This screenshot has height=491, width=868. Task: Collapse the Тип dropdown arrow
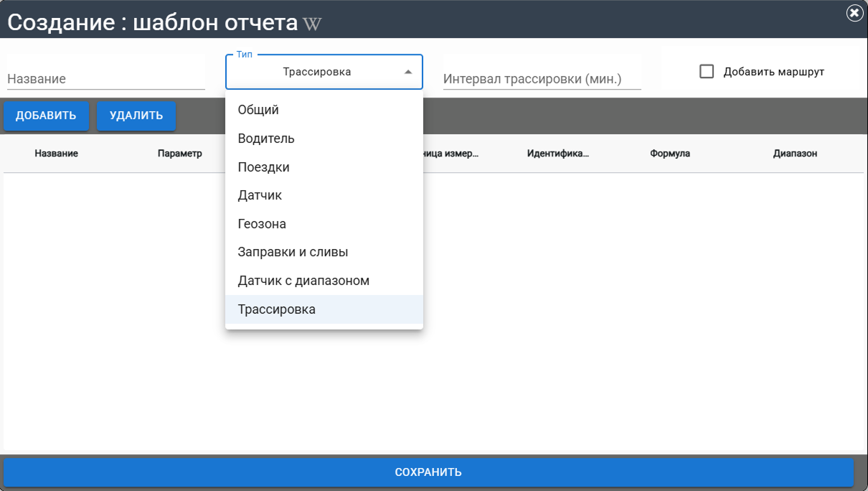(x=408, y=73)
